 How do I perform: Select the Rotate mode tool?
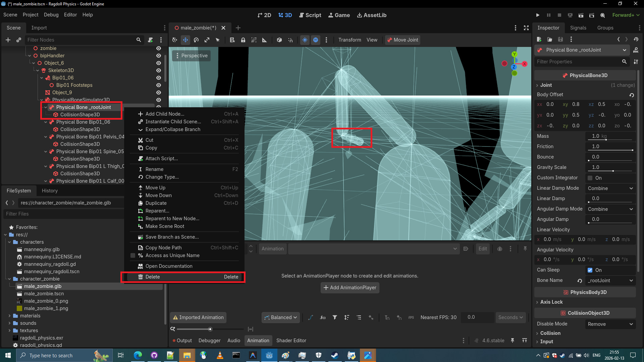point(196,40)
